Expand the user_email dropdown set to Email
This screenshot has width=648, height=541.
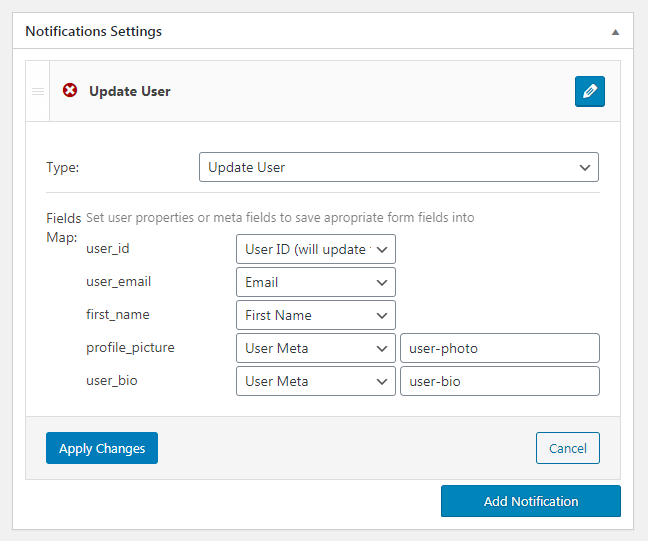click(x=315, y=282)
